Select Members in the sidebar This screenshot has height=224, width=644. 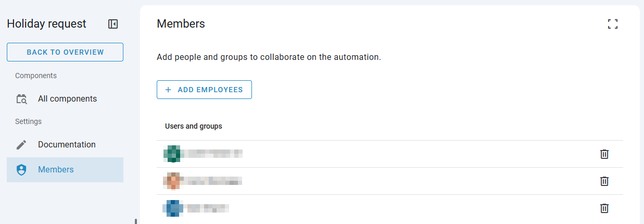tap(56, 170)
